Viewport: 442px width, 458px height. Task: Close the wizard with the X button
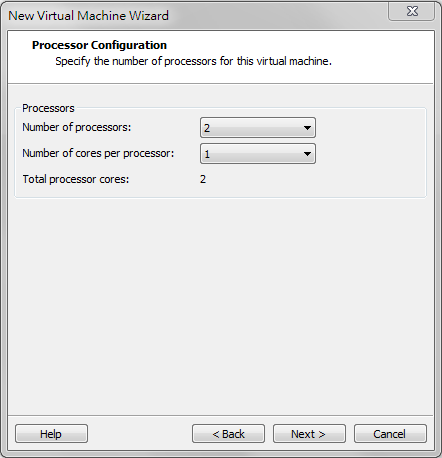click(x=412, y=11)
